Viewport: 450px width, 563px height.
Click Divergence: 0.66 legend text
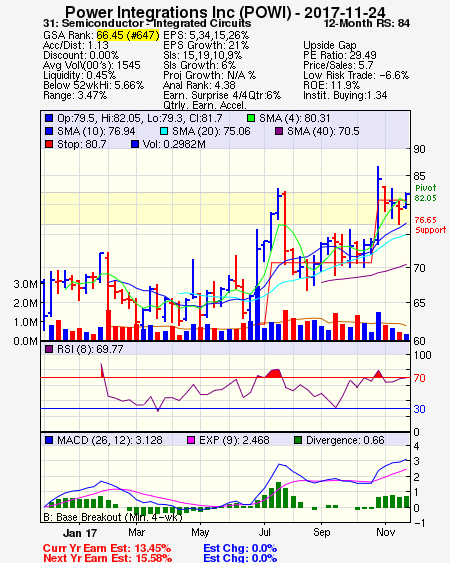[345, 440]
